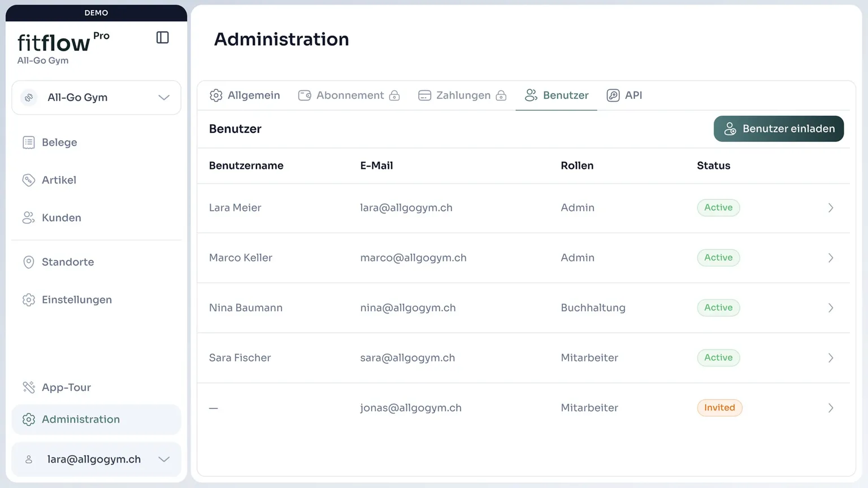Click Active badge in Nina Baumann row
868x488 pixels.
pyautogui.click(x=718, y=308)
